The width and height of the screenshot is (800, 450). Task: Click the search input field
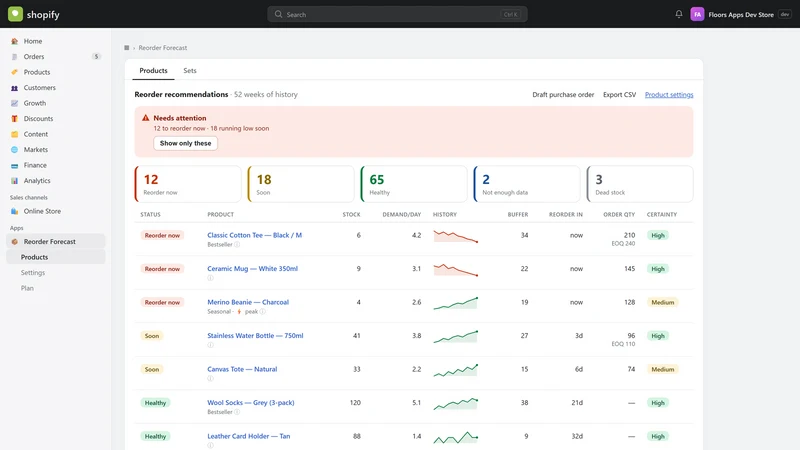tap(397, 14)
